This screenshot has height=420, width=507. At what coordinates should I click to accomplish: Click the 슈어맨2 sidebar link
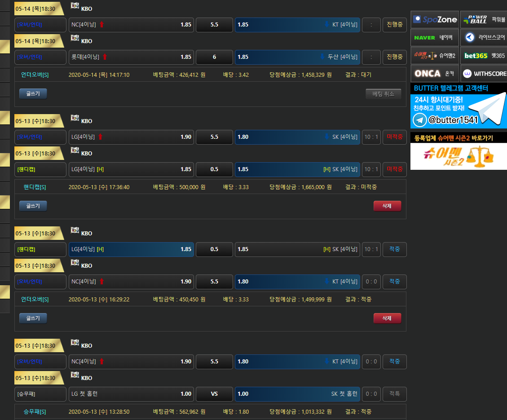point(435,55)
